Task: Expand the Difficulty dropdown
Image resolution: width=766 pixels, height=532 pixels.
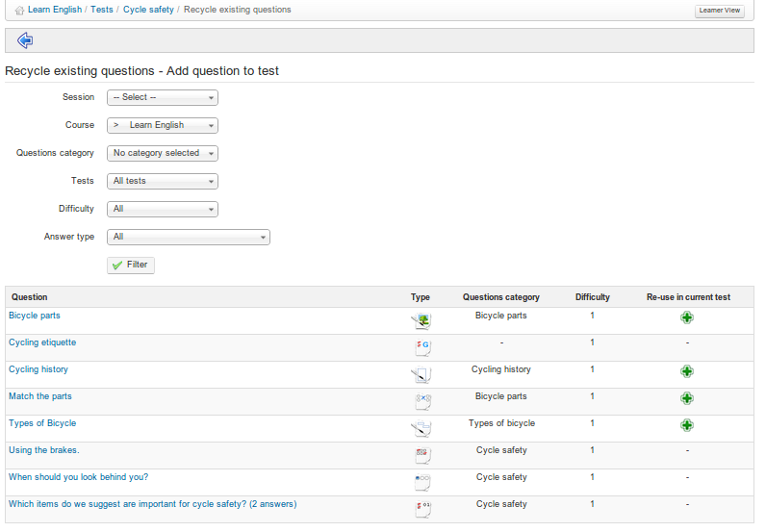Action: [163, 210]
